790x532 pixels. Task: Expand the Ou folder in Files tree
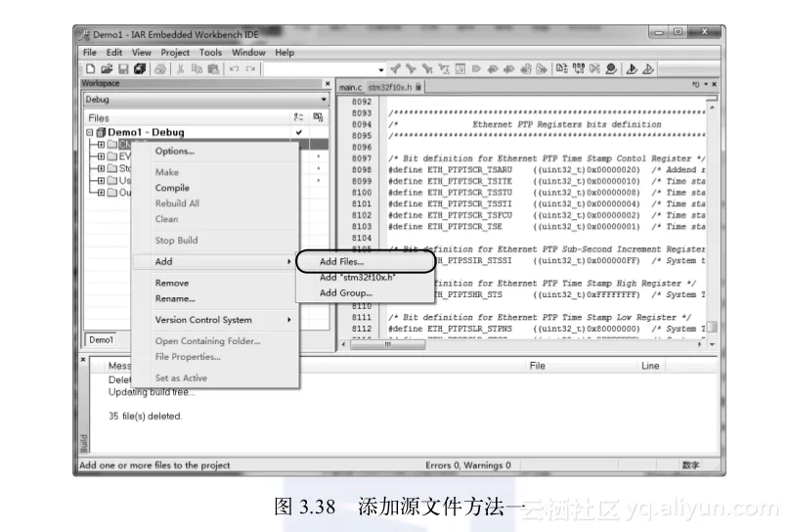pyautogui.click(x=101, y=193)
